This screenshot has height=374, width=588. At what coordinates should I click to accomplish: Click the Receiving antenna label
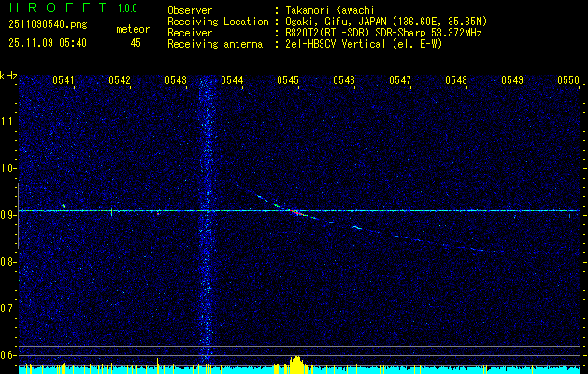[x=215, y=44]
